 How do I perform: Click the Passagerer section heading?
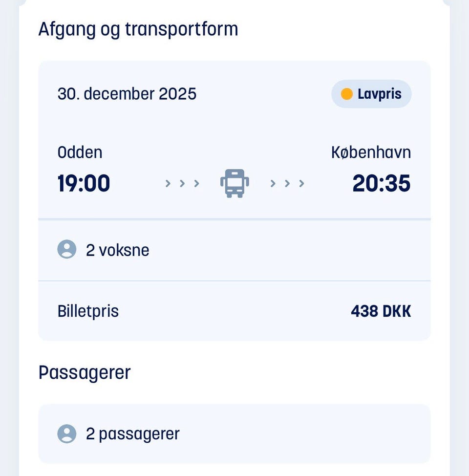(85, 373)
